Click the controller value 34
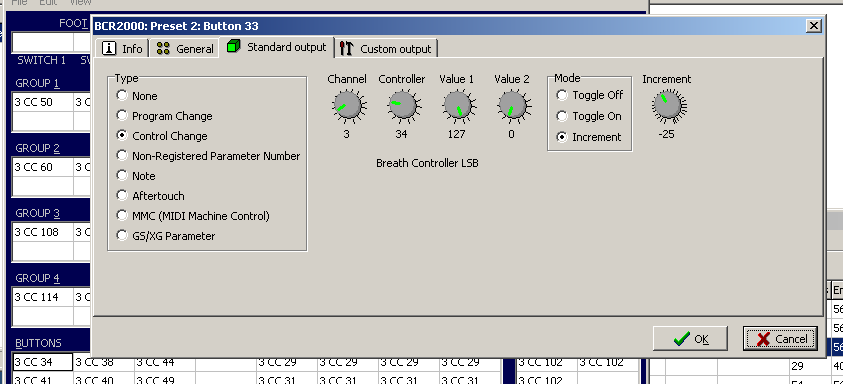The width and height of the screenshot is (843, 384). tap(401, 134)
